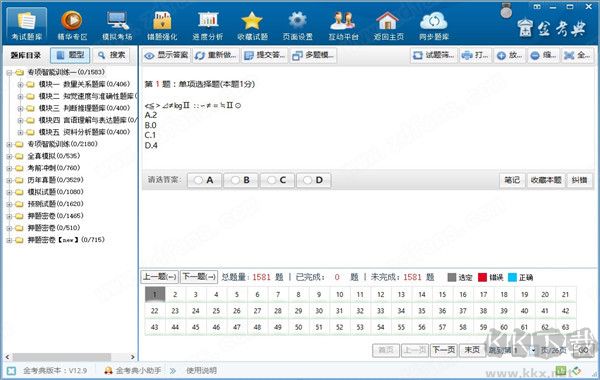Click the 同步题库 cloud sync icon
This screenshot has height=380, width=600.
(x=434, y=21)
